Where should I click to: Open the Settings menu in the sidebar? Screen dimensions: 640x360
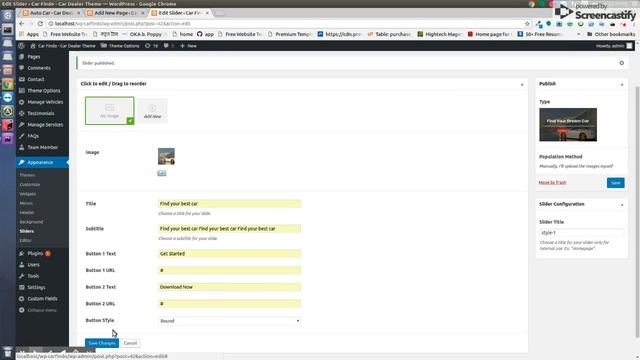tap(36, 287)
